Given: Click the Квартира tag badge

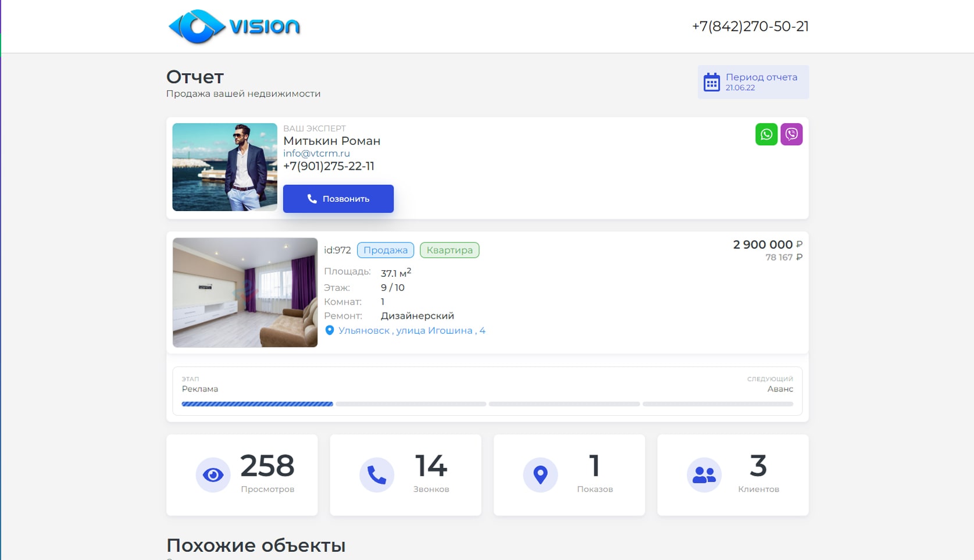Looking at the screenshot, I should click(449, 250).
